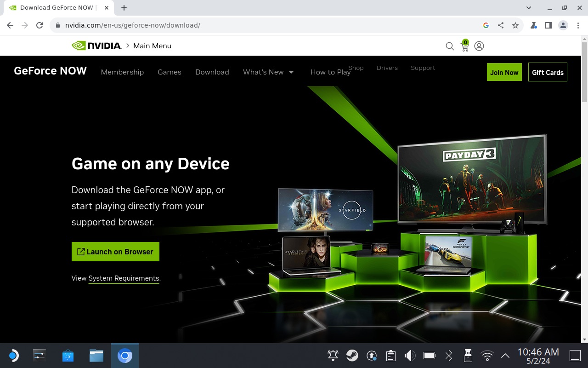Open the Chrome profile avatar

(x=563, y=25)
